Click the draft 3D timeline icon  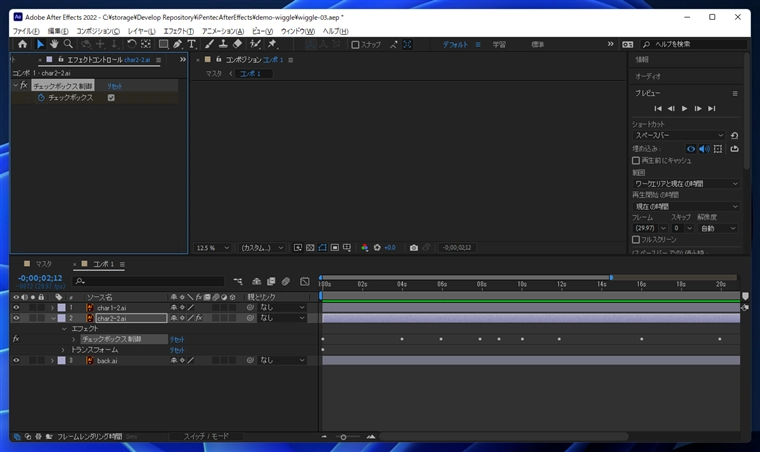(x=256, y=281)
